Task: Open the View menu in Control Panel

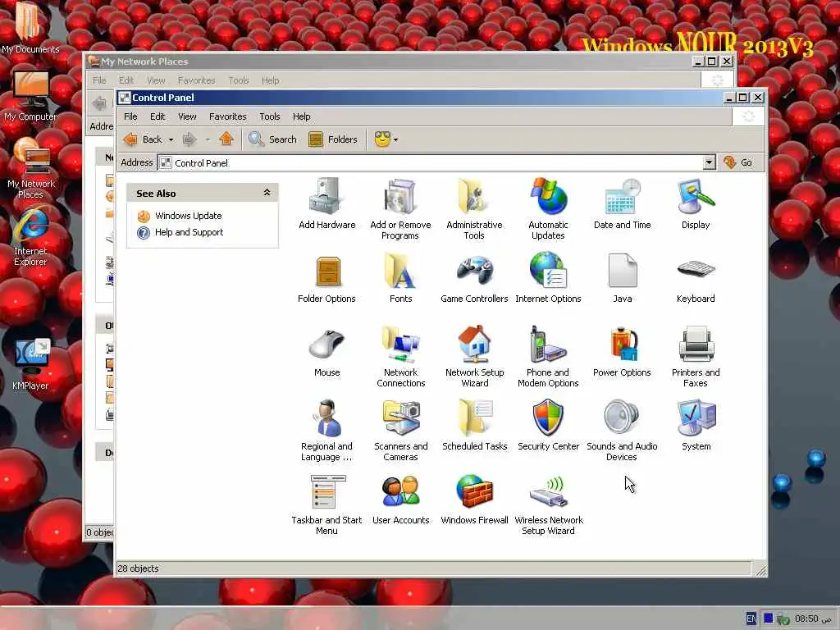Action: 187,116
